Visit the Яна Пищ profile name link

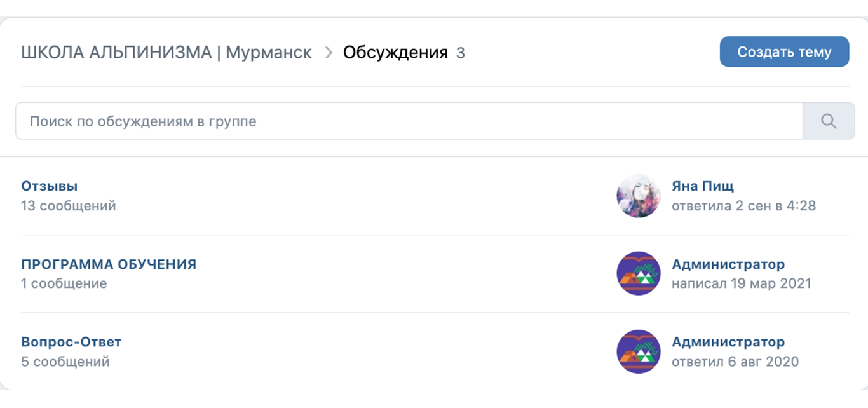(703, 186)
